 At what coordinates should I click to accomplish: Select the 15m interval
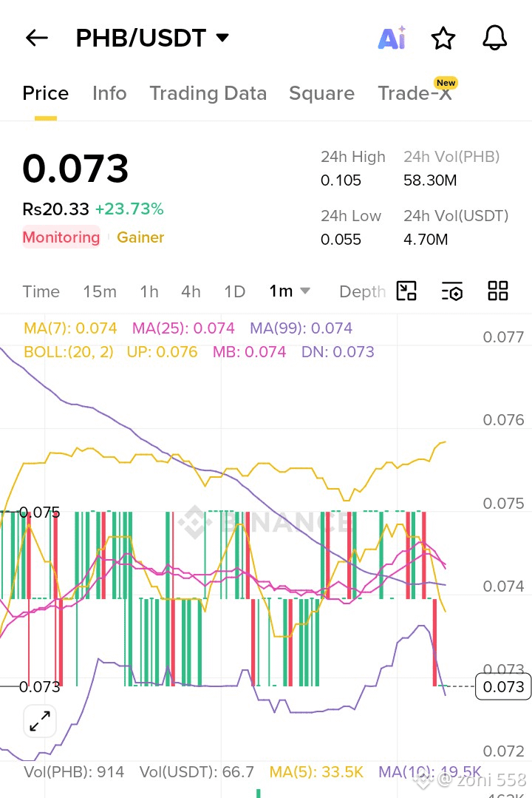(100, 291)
